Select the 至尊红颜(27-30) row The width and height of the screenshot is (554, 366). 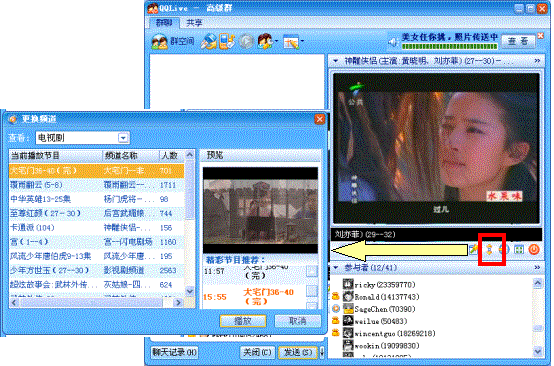tap(96, 213)
